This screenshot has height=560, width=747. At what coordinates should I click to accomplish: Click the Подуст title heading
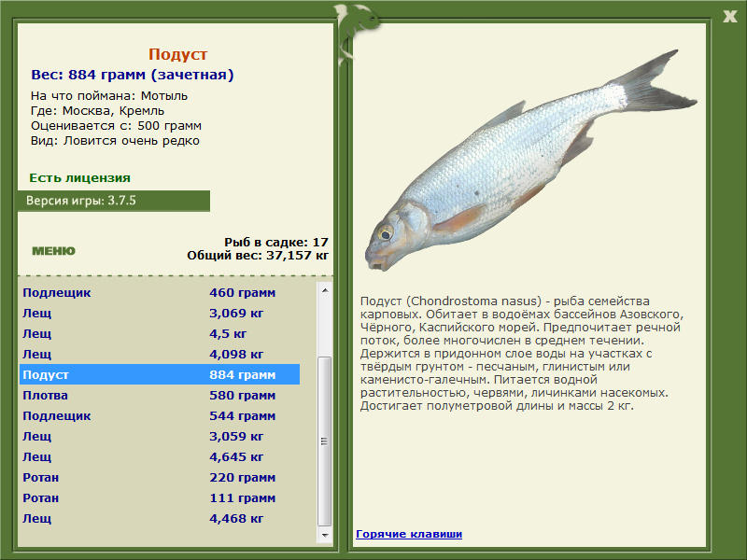177,54
